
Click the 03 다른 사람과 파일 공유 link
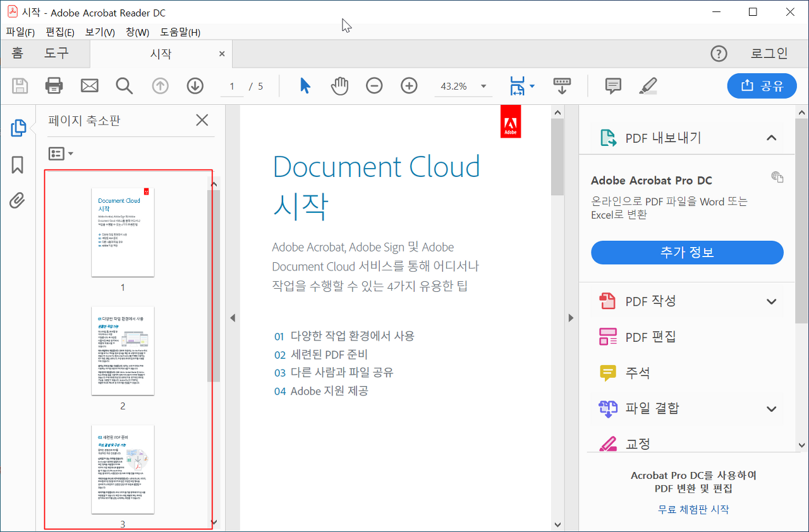[x=334, y=373]
